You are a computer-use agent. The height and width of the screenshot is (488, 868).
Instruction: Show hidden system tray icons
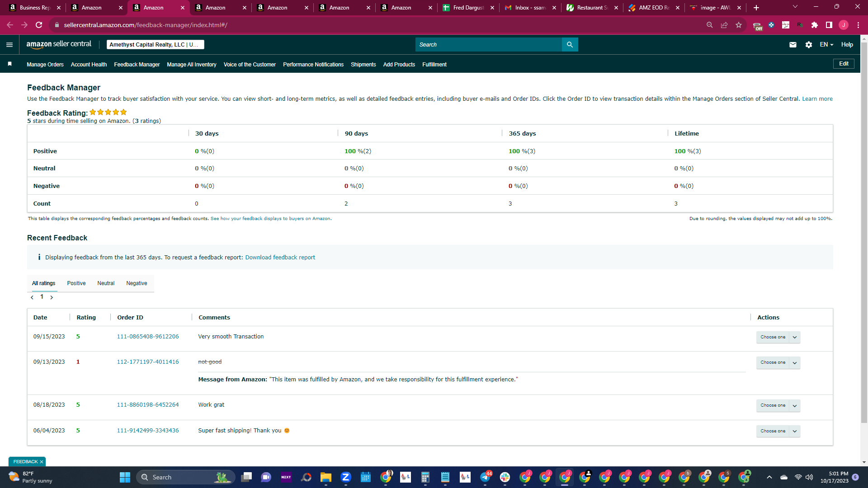click(x=769, y=477)
